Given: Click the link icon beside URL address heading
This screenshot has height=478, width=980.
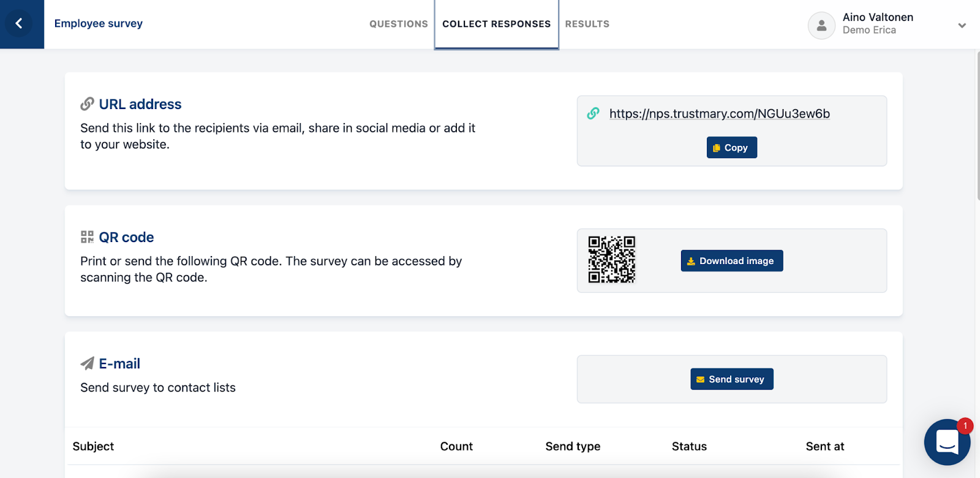Looking at the screenshot, I should click(x=87, y=104).
